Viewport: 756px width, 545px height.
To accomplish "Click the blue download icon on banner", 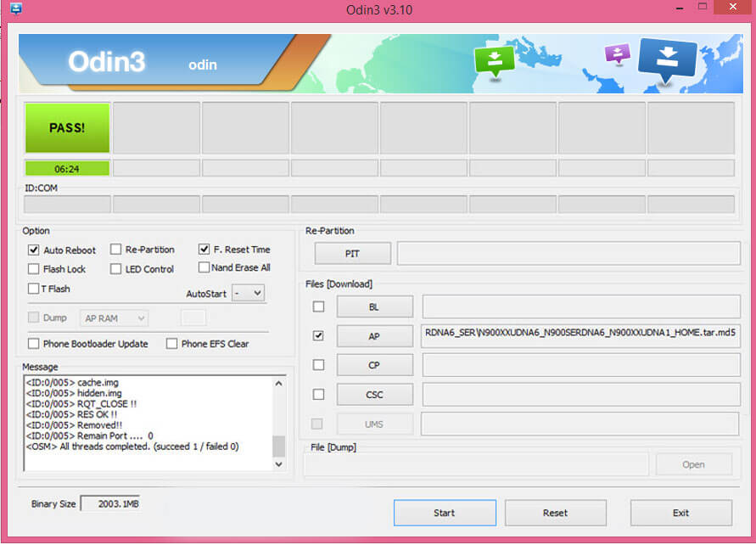I will (667, 60).
